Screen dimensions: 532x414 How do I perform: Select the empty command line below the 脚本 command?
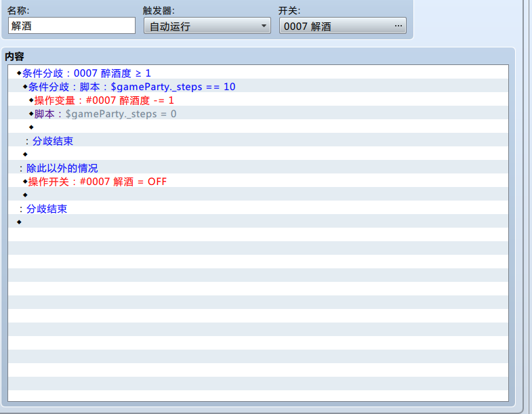click(258, 127)
